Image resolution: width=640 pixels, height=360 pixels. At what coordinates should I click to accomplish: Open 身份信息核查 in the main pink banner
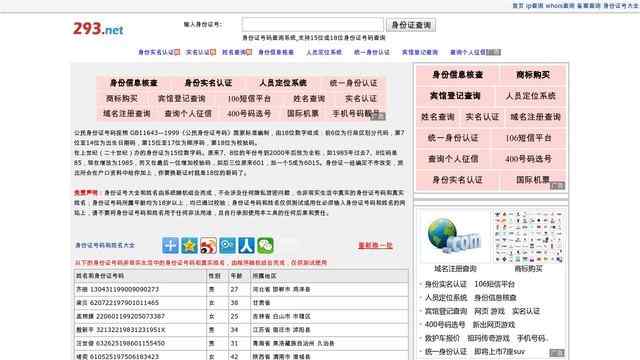133,83
